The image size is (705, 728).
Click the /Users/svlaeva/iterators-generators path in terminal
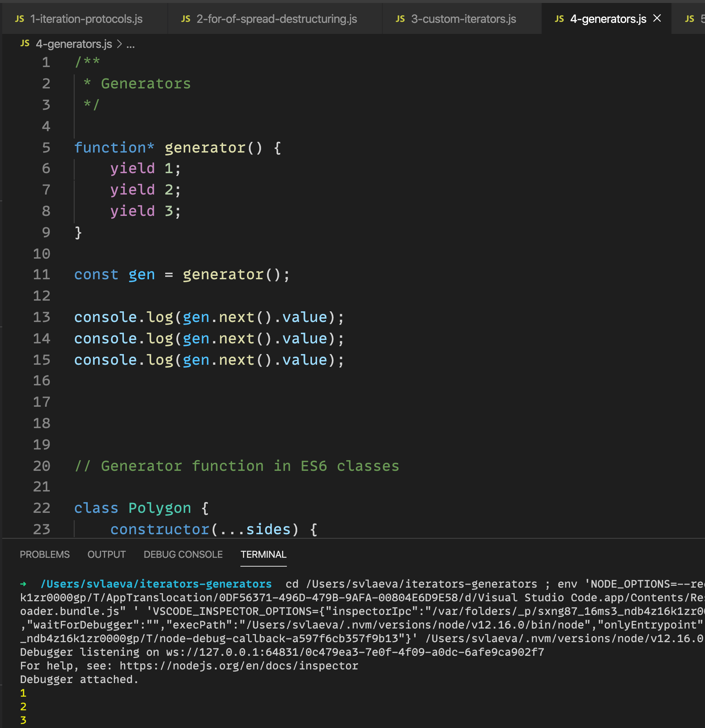(156, 583)
